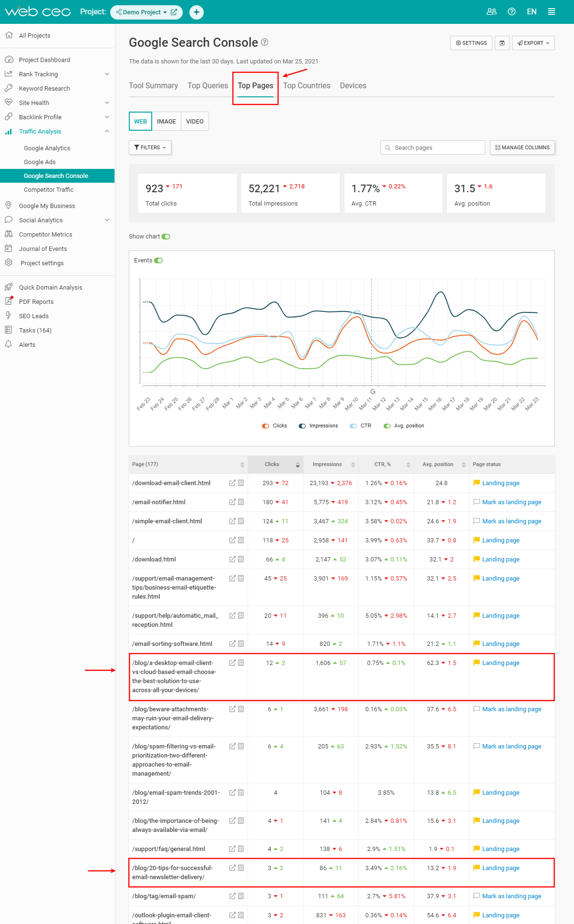
Task: Select the IMAGE search type
Action: coord(167,121)
